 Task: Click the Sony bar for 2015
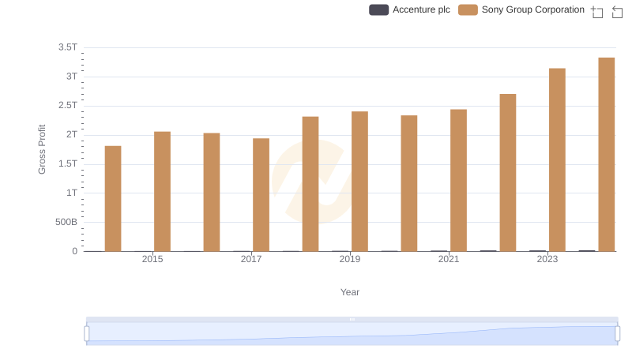coord(162,191)
